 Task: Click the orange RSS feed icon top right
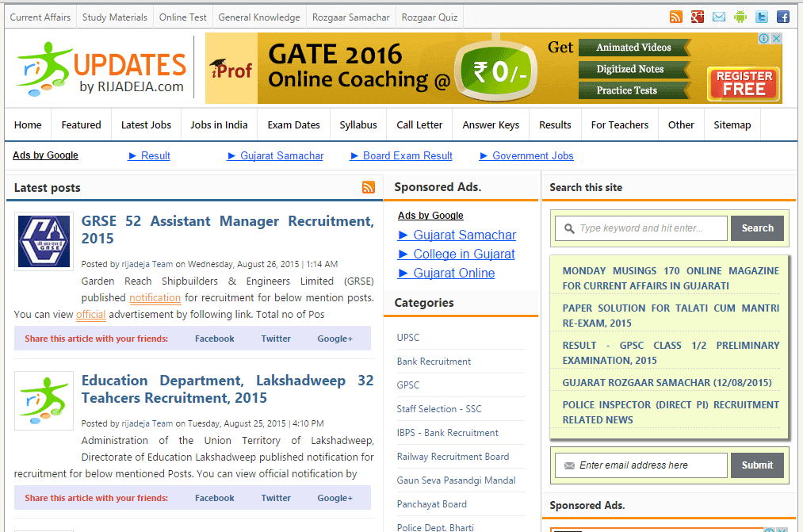tap(675, 16)
